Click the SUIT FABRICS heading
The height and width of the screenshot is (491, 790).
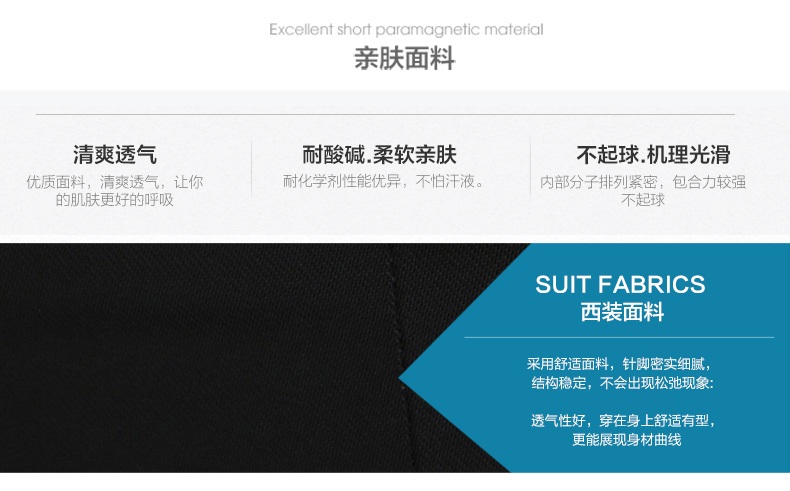pyautogui.click(x=620, y=285)
